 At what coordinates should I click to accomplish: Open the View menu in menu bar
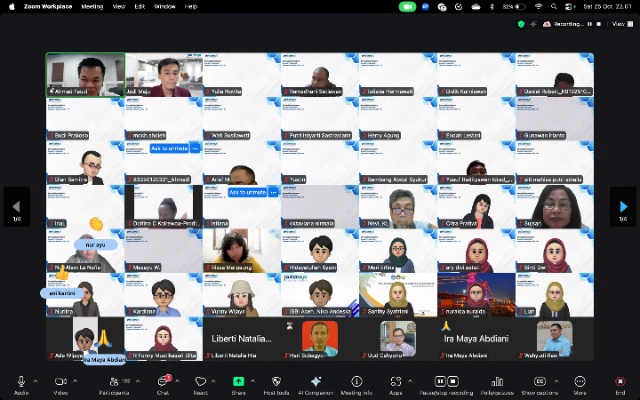tap(119, 7)
